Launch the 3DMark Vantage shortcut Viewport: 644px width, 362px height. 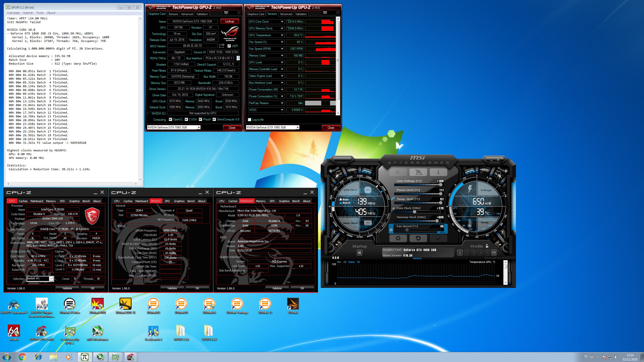point(237,306)
